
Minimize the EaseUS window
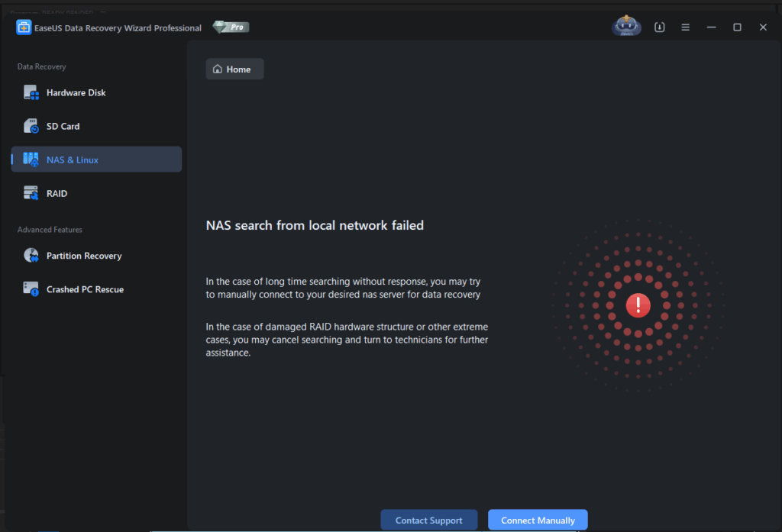pyautogui.click(x=711, y=27)
